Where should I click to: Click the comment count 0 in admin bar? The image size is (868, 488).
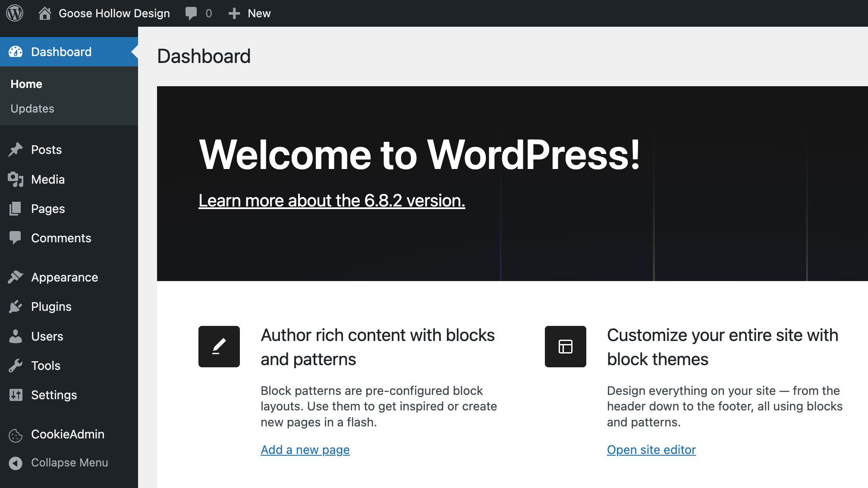pos(209,13)
